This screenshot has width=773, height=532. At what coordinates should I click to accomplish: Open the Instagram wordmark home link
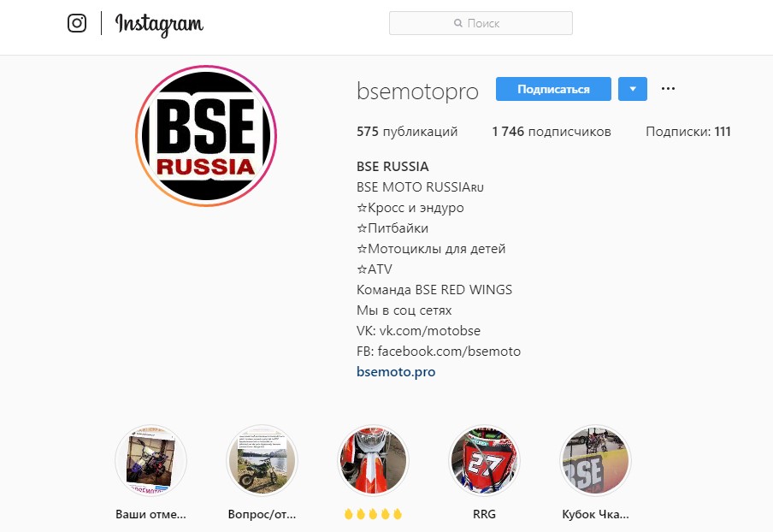(159, 24)
